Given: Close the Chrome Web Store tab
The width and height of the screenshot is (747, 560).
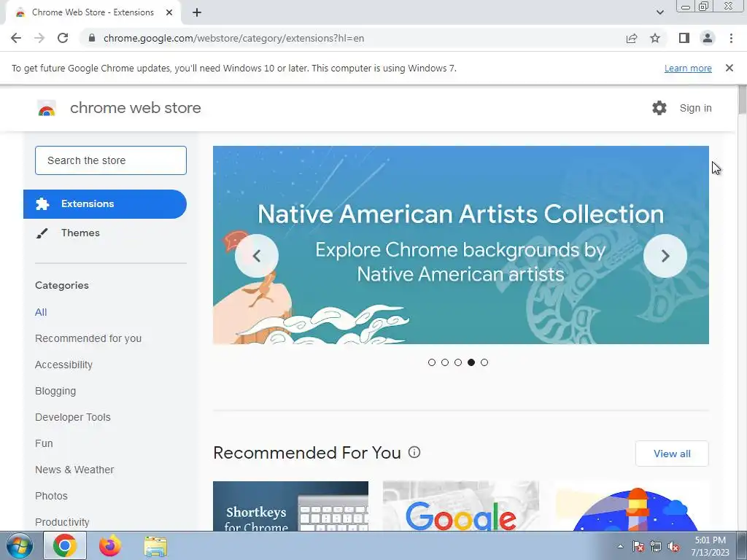Looking at the screenshot, I should pos(169,12).
